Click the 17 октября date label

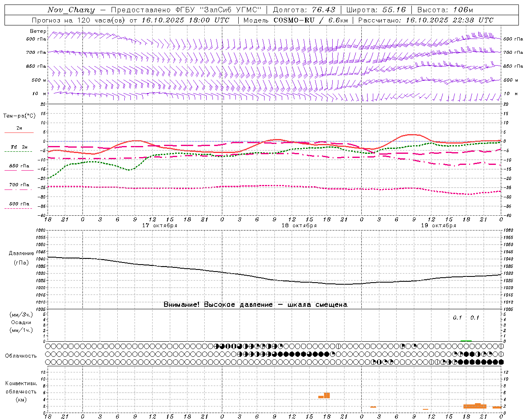point(160,225)
